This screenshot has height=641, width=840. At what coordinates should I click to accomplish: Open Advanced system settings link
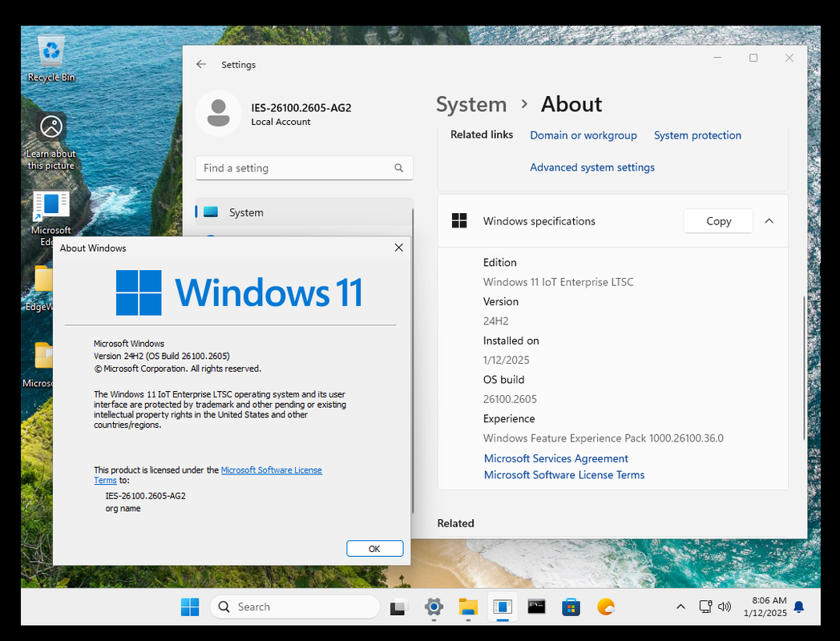tap(592, 167)
